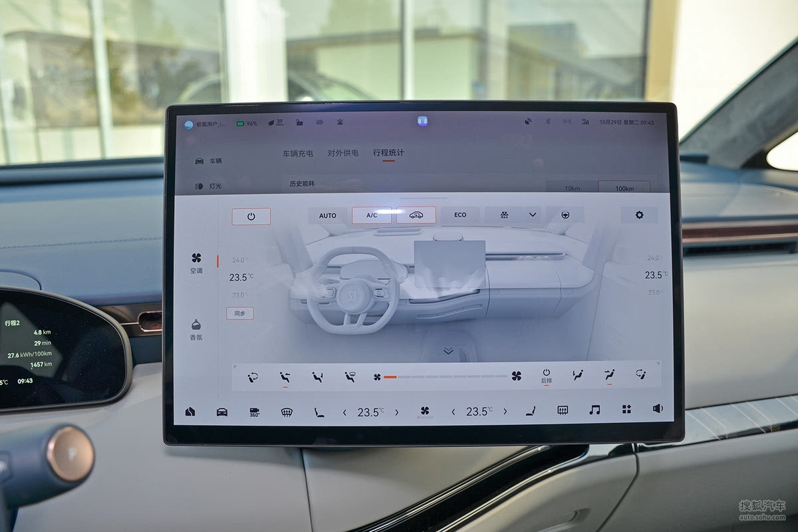Image resolution: width=798 pixels, height=532 pixels.
Task: Open the 360° camera view
Action: 254,412
